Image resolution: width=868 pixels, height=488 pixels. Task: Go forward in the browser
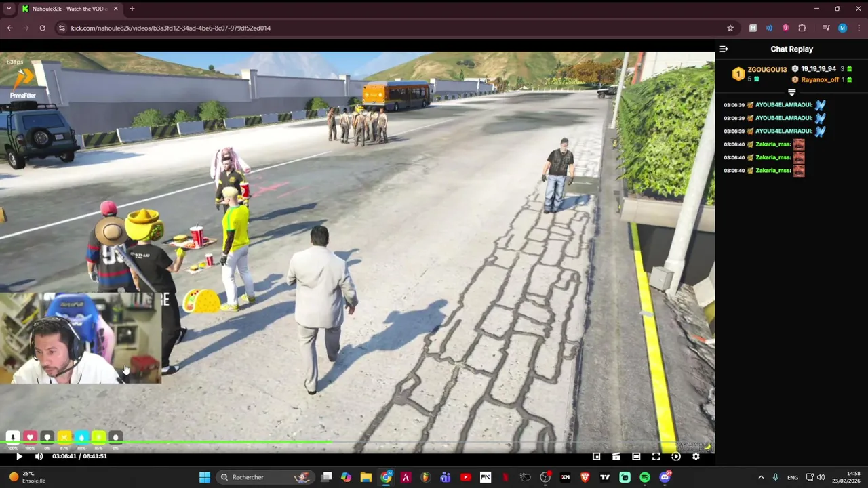(26, 28)
